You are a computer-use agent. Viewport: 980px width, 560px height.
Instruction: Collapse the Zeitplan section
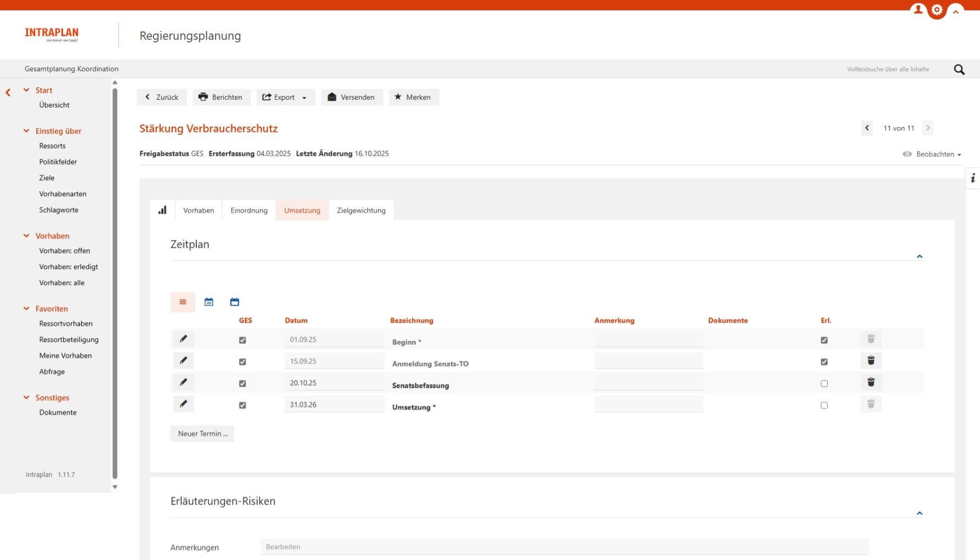point(919,256)
